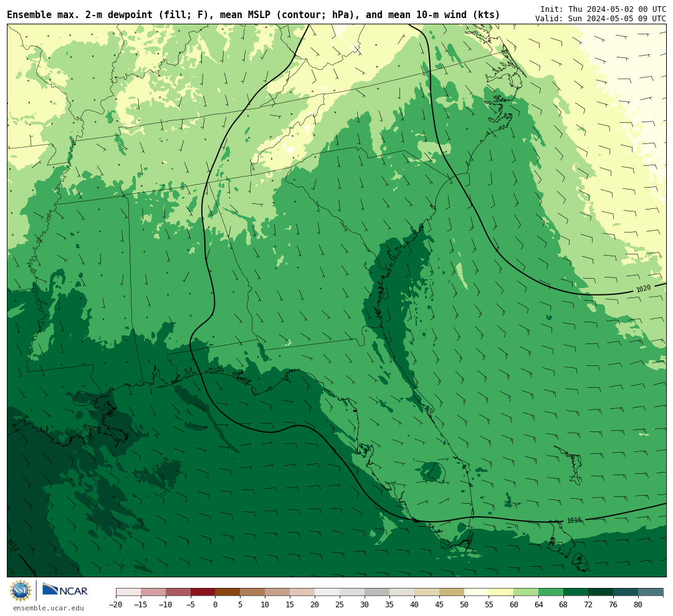Viewport: 673px width, 616px height.
Task: Click the dark teal swatch between 76 and 80
Action: coord(626,592)
